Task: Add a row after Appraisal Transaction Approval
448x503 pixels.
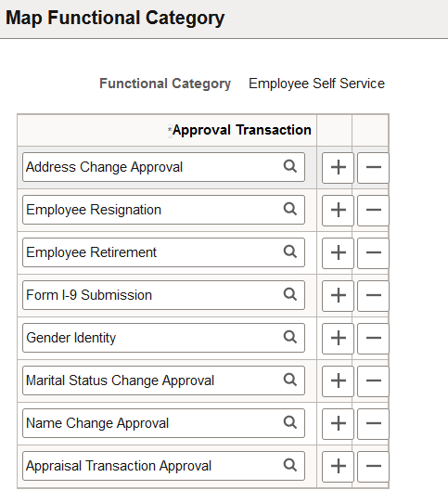Action: click(338, 467)
